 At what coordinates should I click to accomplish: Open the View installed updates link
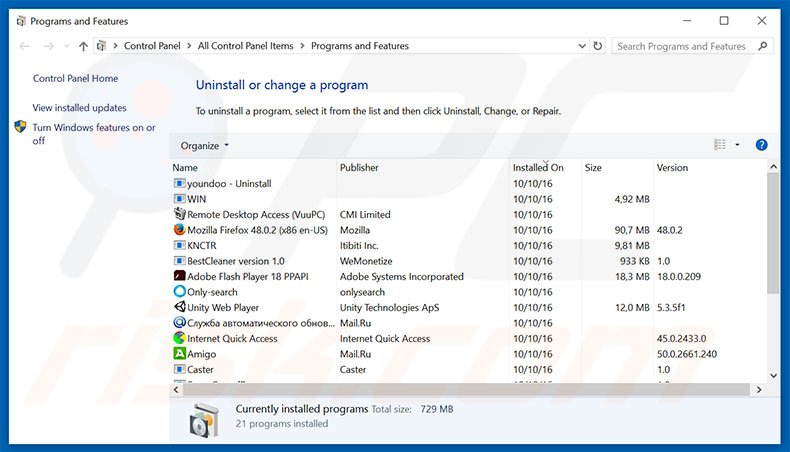(80, 108)
